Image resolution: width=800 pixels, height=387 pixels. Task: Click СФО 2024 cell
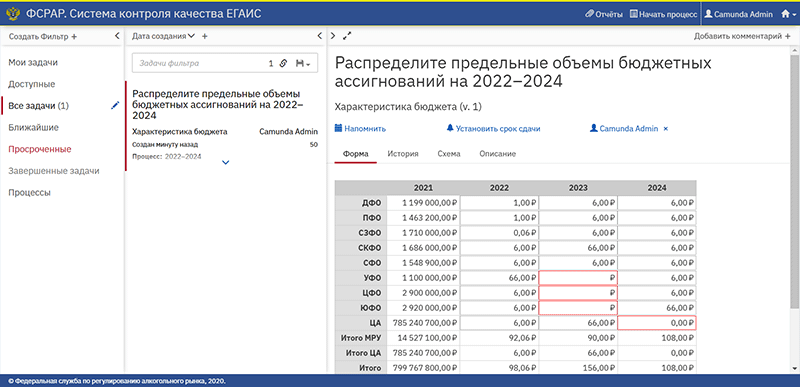point(657,263)
